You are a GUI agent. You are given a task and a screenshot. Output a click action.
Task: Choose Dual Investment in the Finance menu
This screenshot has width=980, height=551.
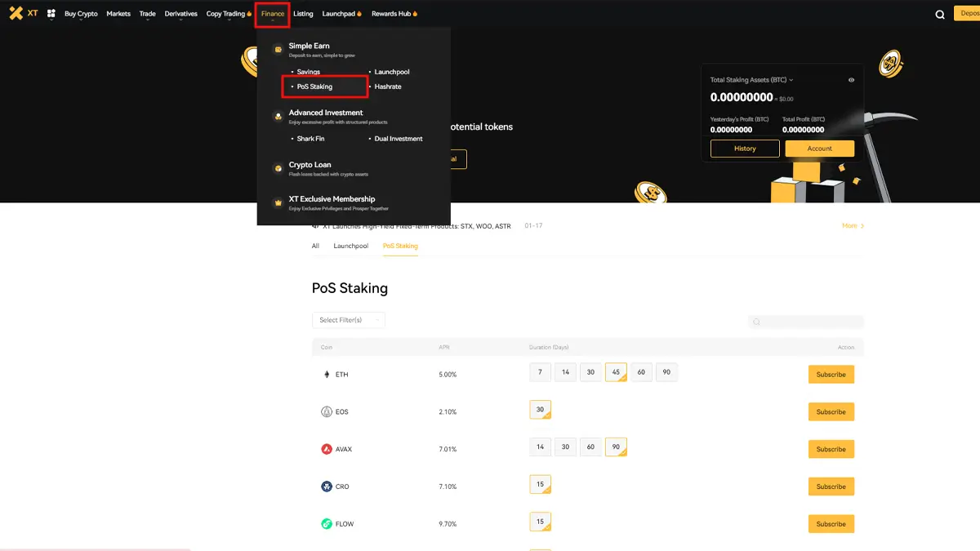[399, 139]
